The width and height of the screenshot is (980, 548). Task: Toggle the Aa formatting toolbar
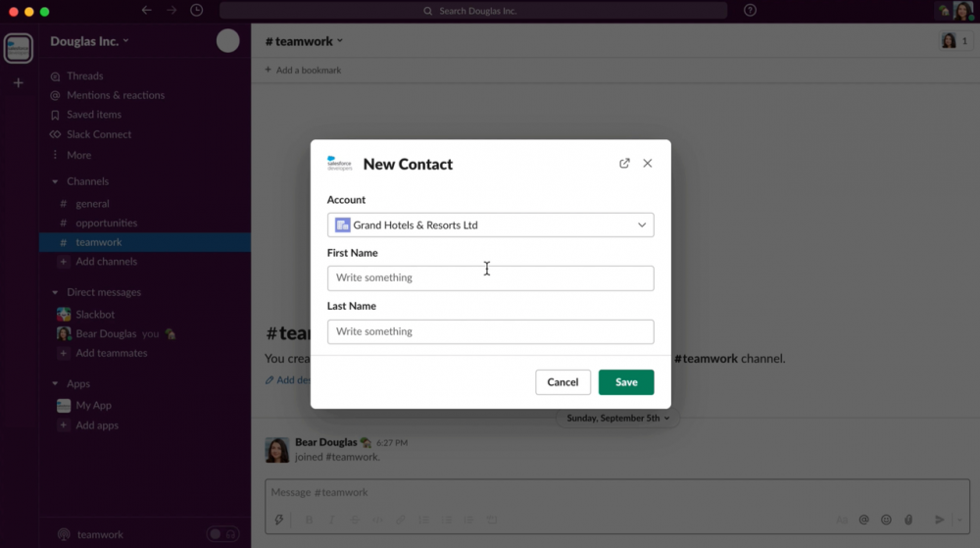point(841,520)
